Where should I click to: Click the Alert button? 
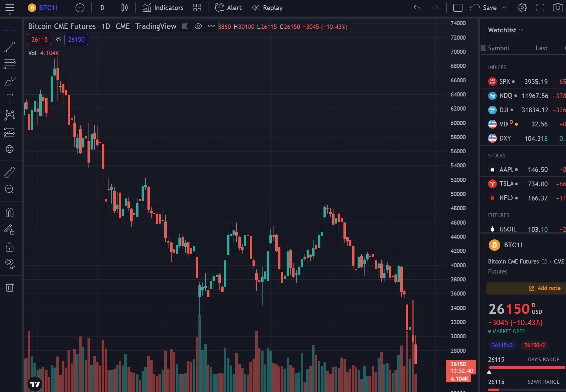point(228,8)
